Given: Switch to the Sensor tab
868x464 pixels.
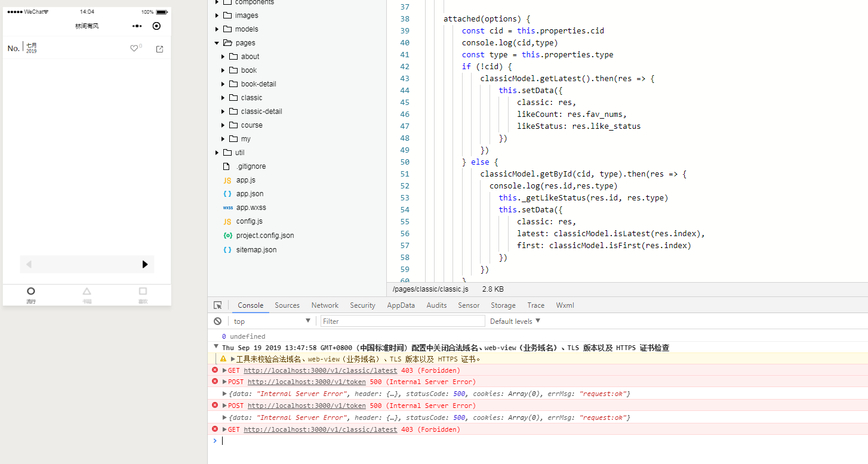Looking at the screenshot, I should coord(469,305).
